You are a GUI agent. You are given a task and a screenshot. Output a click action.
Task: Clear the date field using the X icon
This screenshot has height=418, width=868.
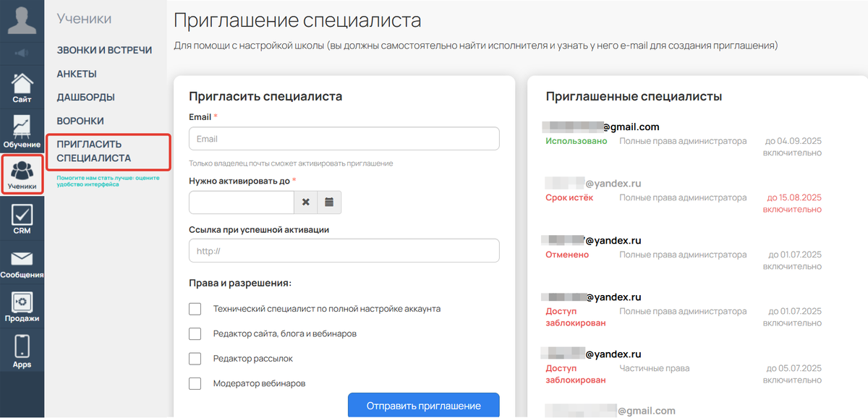(305, 202)
